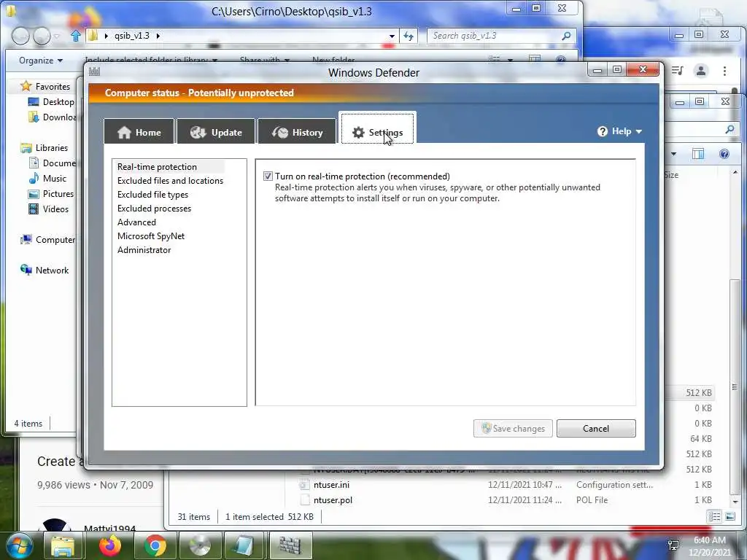Click preview pane icon in back Explorer
The width and height of the screenshot is (747, 560).
698,154
